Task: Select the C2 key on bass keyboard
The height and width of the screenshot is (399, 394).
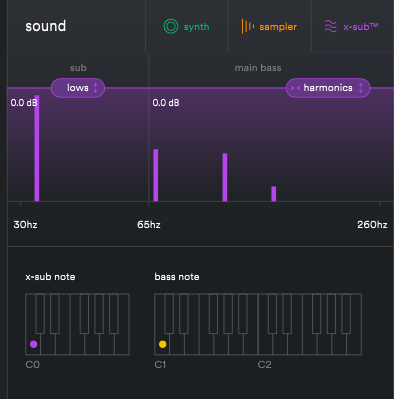Action: pyautogui.click(x=265, y=344)
